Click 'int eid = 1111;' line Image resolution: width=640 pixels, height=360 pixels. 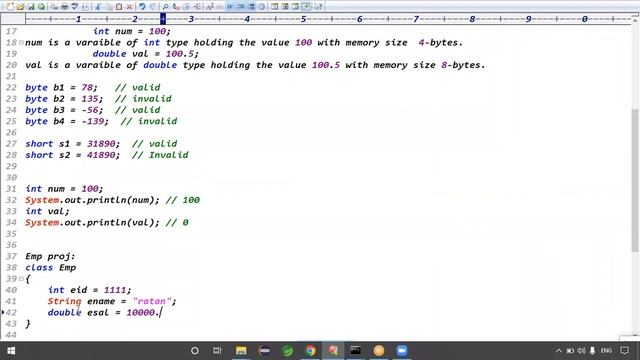(x=89, y=290)
